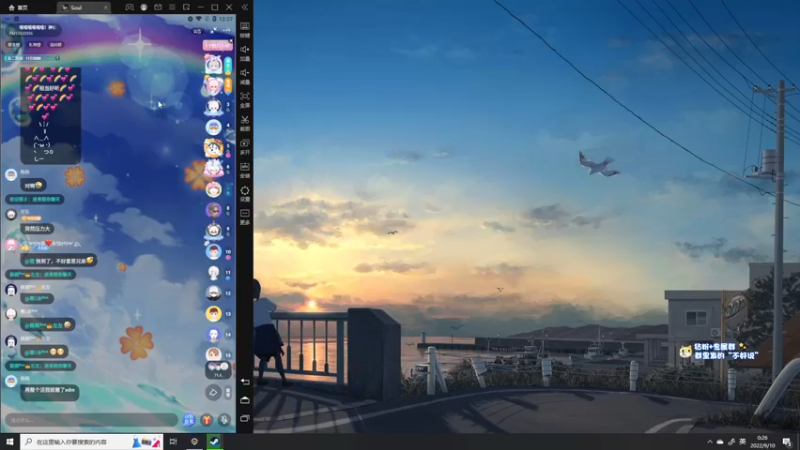Viewport: 800px width, 450px height.
Task: Open the panda avatar in seat 5
Action: pyautogui.click(x=213, y=148)
